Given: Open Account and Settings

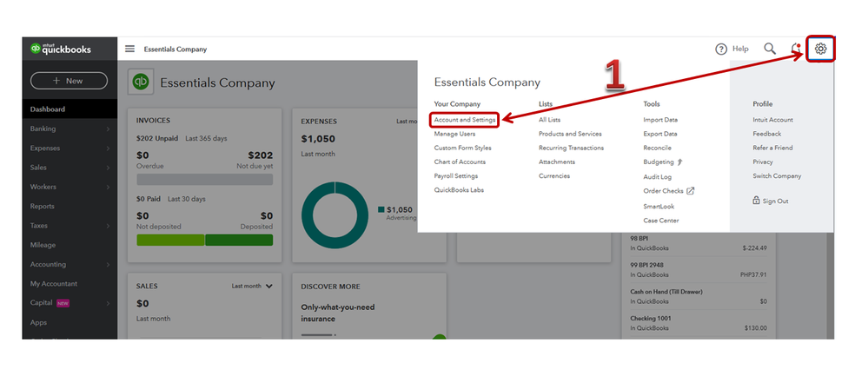Looking at the screenshot, I should pos(465,120).
